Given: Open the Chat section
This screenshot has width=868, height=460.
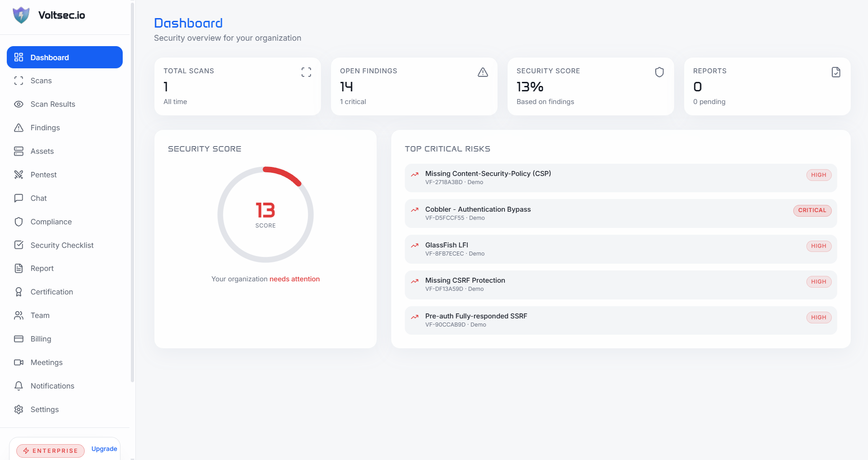Looking at the screenshot, I should (65, 198).
